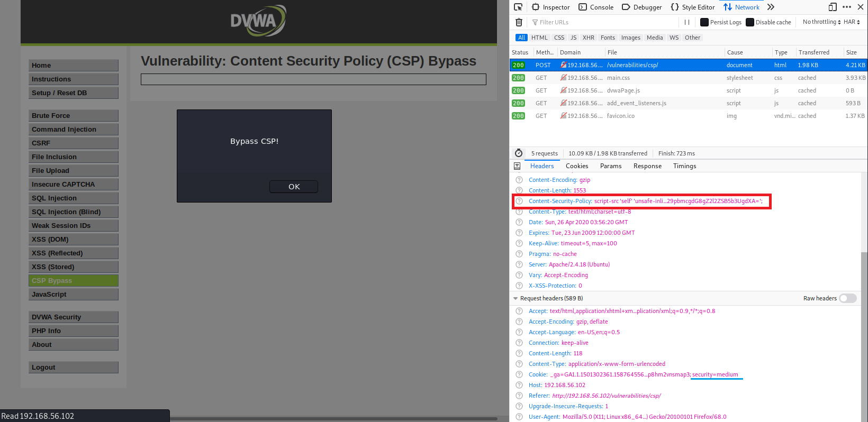Open the HAR dropdown menu
868x422 pixels.
[852, 22]
